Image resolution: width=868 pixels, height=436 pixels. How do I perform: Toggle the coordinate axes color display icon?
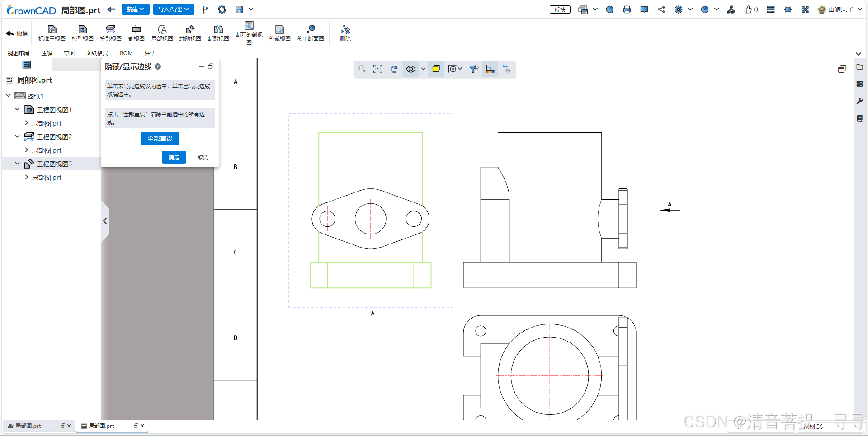[490, 69]
